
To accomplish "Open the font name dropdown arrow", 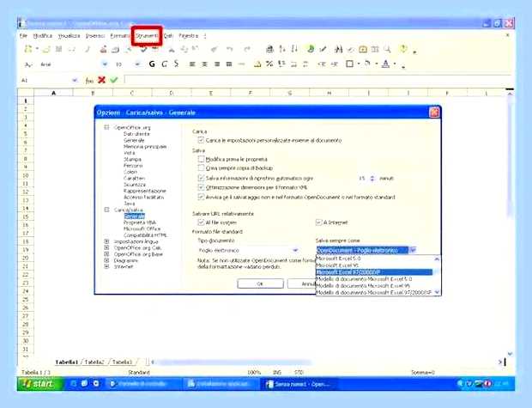I will tap(105, 64).
